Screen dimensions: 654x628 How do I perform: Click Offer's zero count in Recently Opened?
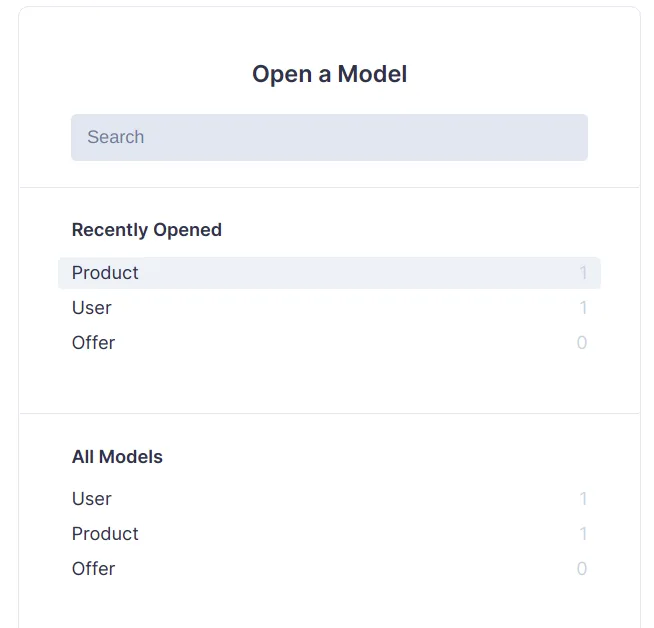(x=582, y=343)
